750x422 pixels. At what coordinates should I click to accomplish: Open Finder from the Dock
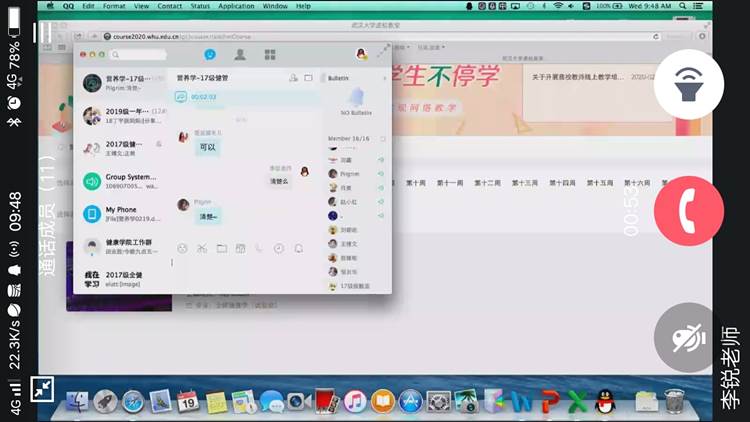tap(77, 401)
